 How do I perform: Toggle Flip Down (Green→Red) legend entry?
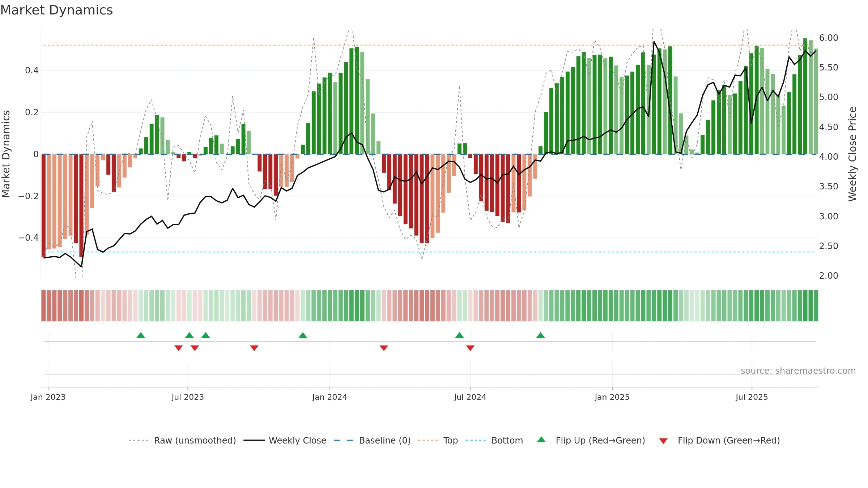[x=719, y=440]
